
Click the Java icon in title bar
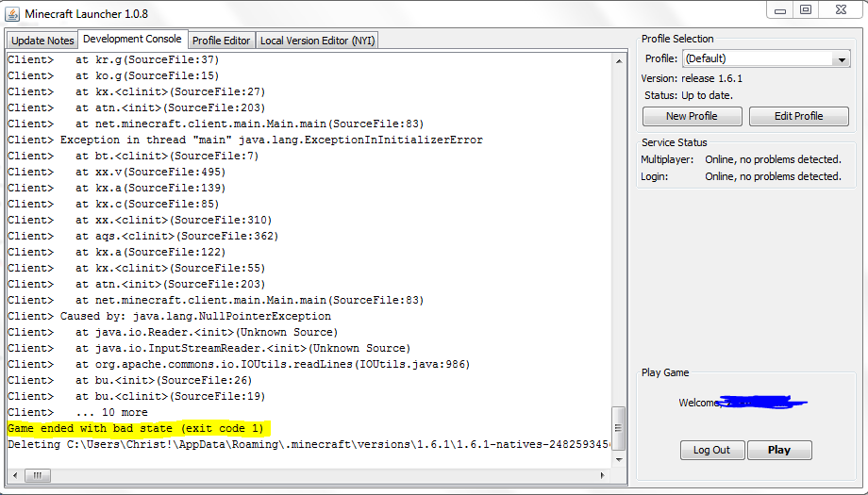12,13
